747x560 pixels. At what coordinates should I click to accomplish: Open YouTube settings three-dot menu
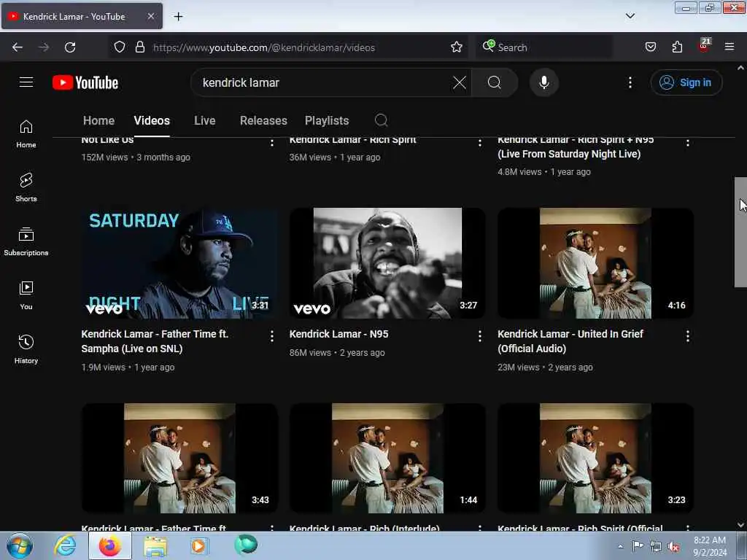630,82
